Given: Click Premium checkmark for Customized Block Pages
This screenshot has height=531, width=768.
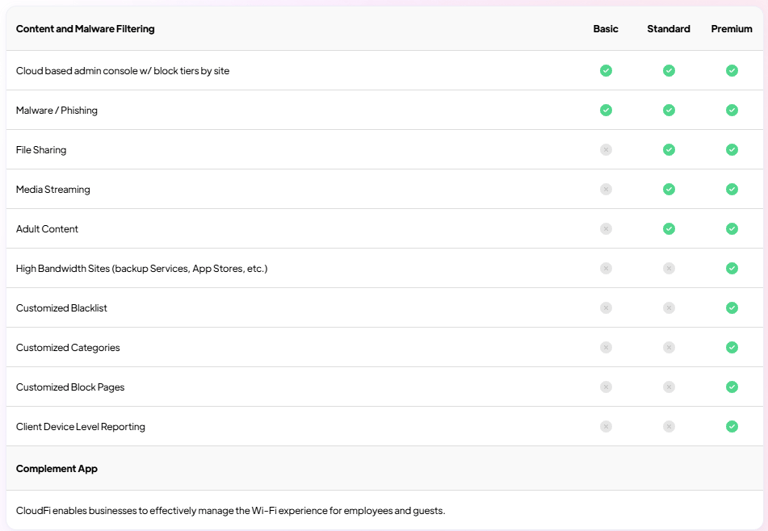Looking at the screenshot, I should tap(732, 387).
